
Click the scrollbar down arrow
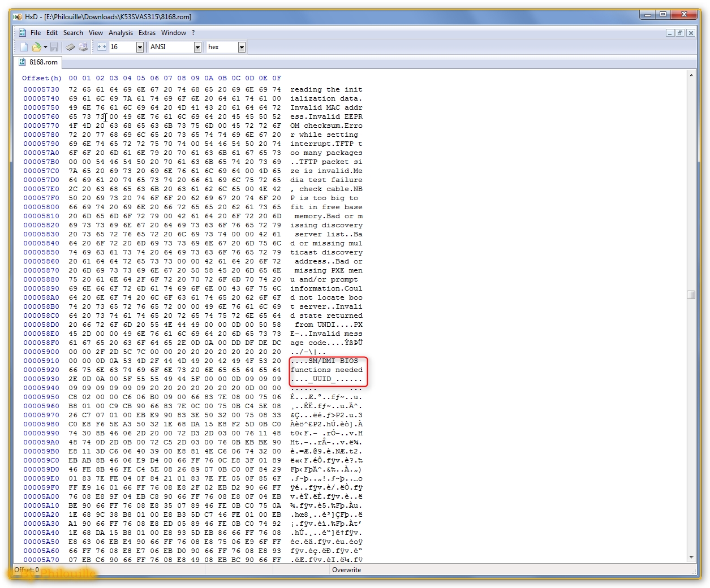point(691,557)
